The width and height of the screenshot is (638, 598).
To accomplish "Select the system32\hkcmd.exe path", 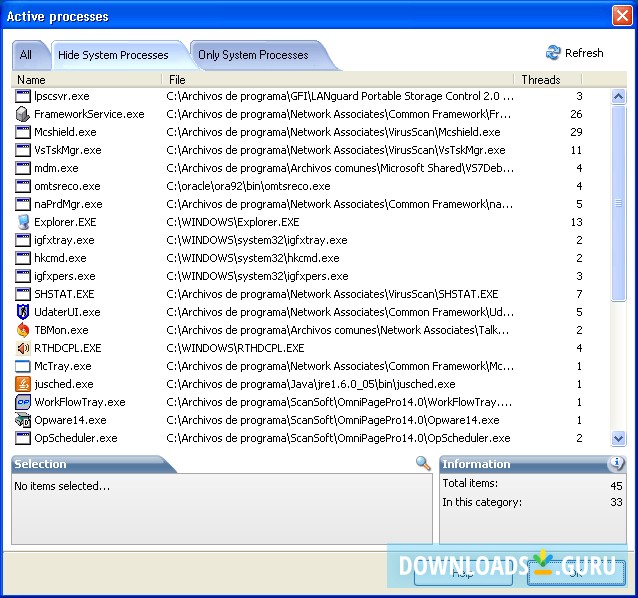I will click(253, 258).
